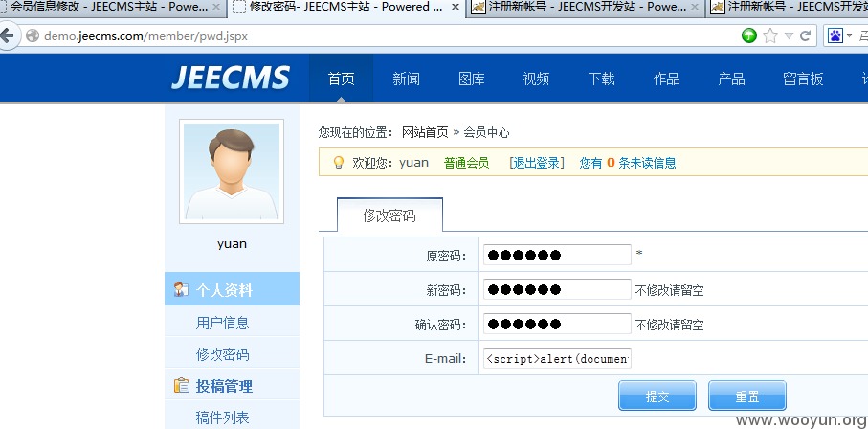868x429 pixels.
Task: Open 首页 in navigation bar
Action: (341, 79)
